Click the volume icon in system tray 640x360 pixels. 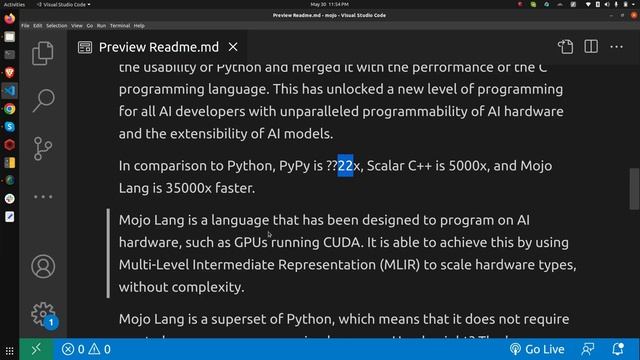pyautogui.click(x=607, y=4)
